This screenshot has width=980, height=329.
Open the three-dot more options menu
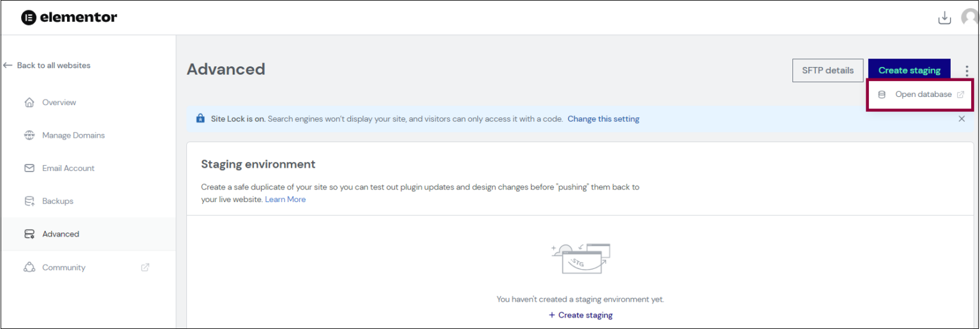[967, 71]
